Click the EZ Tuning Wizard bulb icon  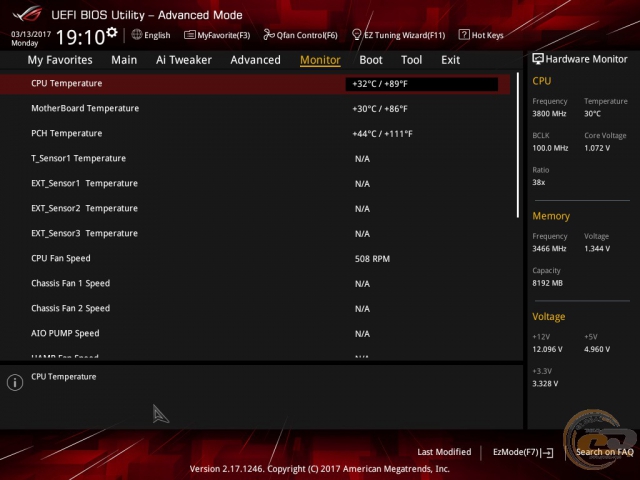(357, 35)
